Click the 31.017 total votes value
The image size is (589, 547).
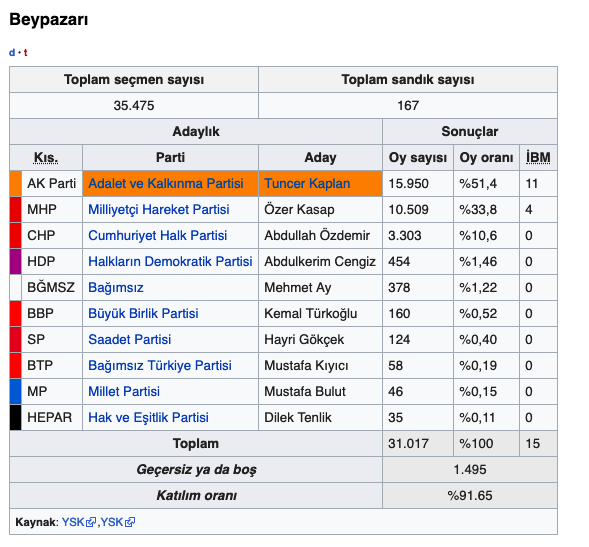[x=408, y=443]
